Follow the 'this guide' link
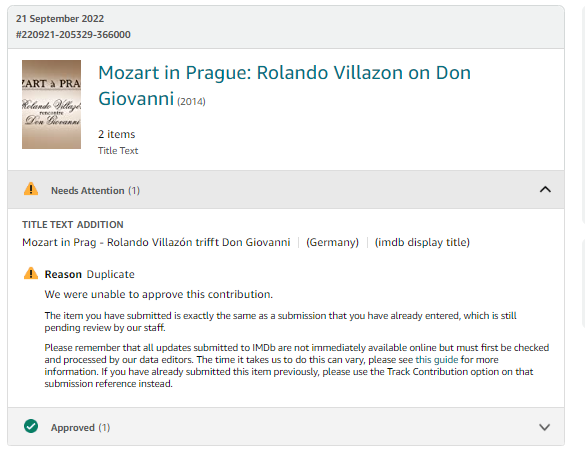Screen dimensions: 585x465 click(x=437, y=360)
